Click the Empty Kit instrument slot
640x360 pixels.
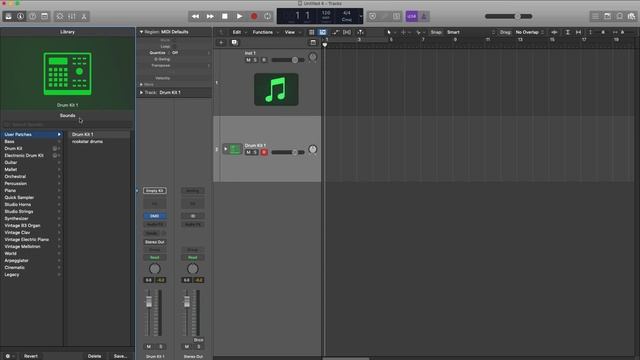tap(155, 191)
